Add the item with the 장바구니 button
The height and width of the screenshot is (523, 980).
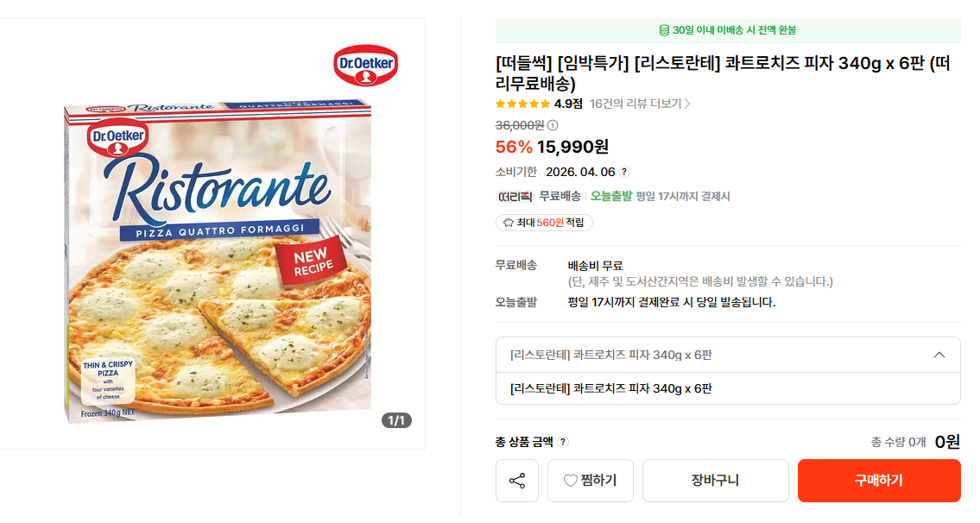click(715, 481)
